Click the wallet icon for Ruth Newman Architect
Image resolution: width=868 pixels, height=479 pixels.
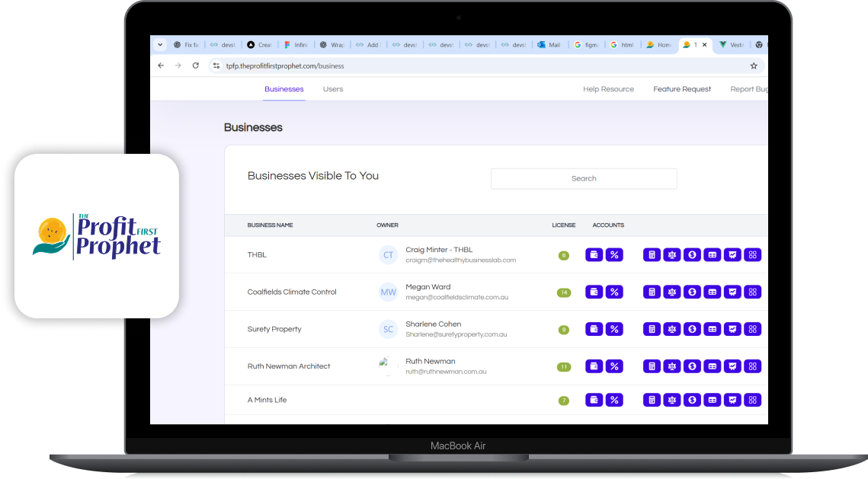click(594, 366)
